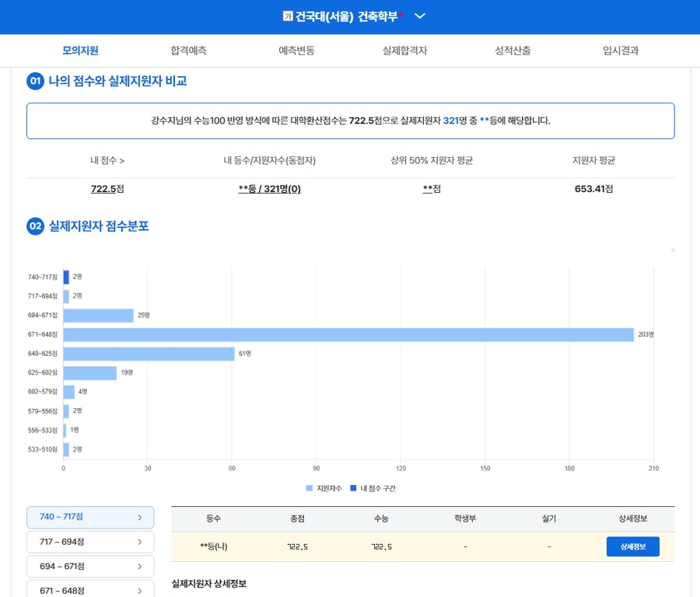Viewport: 700px width, 597px height.
Task: Click the underlined 722.5점 score link
Action: 103,189
